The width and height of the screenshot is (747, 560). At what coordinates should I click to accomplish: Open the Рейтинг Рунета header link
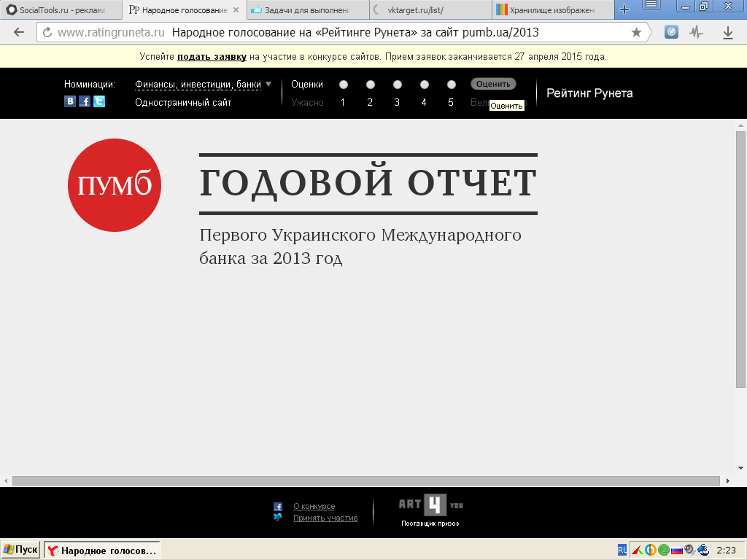coord(589,93)
